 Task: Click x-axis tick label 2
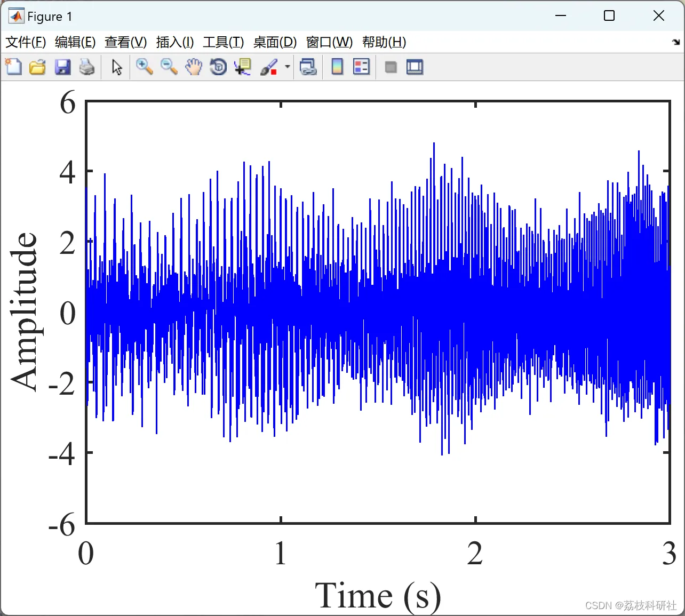(x=475, y=553)
